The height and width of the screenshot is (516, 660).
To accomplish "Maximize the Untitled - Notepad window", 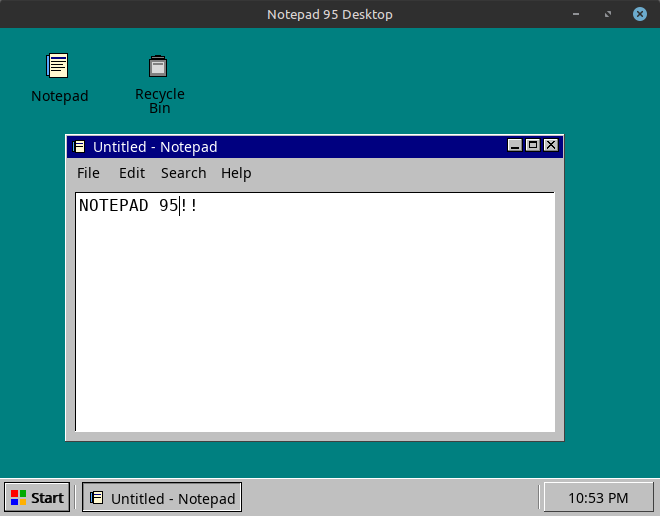I will 532,145.
